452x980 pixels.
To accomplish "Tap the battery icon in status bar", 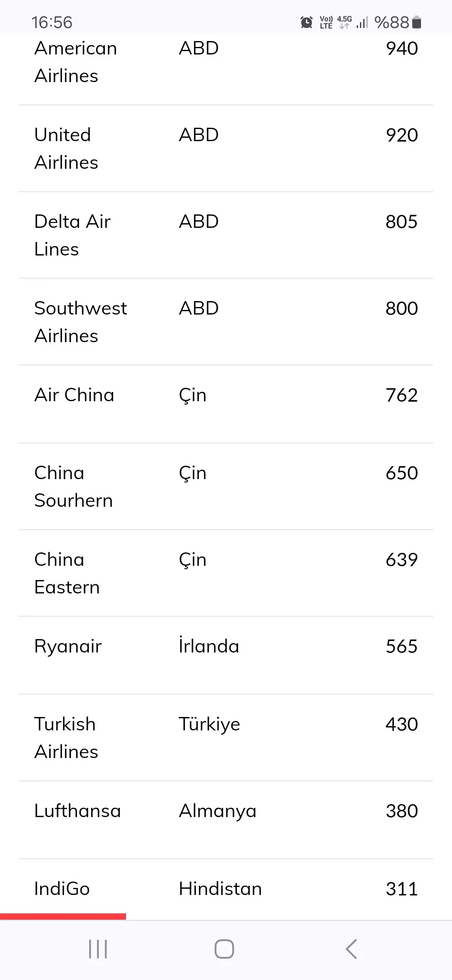I will tap(416, 22).
